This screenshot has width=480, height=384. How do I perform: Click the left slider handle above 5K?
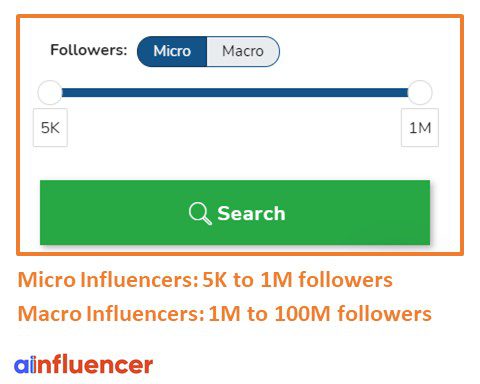(50, 93)
